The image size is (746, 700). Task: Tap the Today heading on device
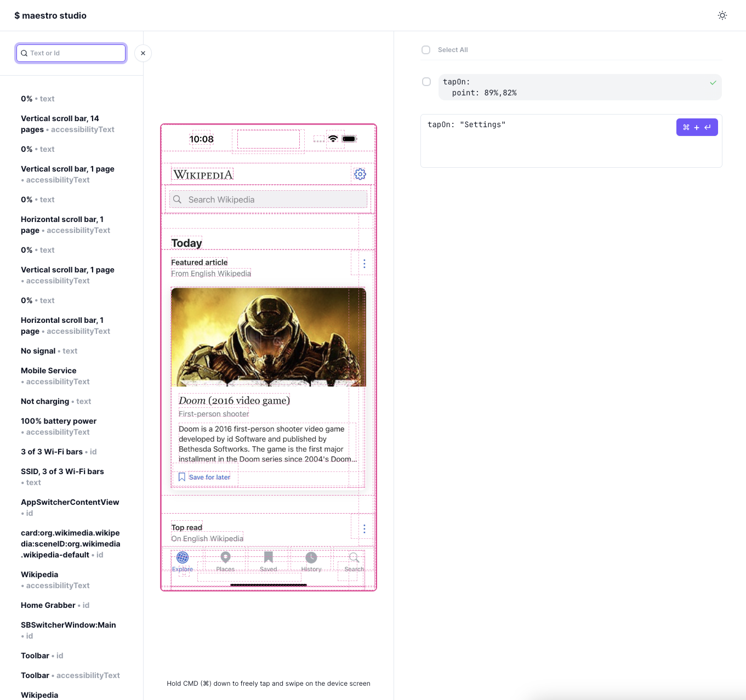(186, 243)
